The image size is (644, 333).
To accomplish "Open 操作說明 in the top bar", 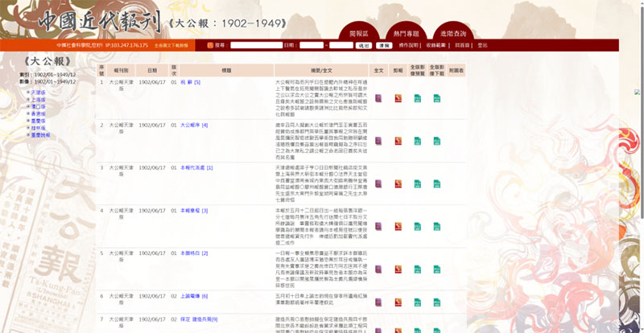I will [x=408, y=46].
